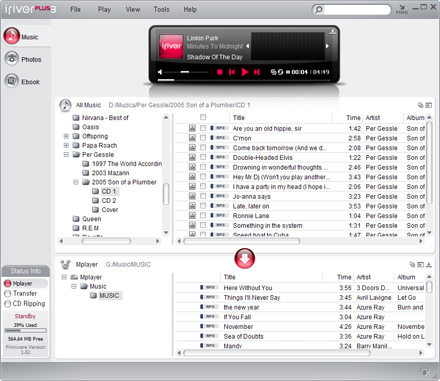This screenshot has height=381, width=440.
Task: Click the All Music note icon
Action: 65,105
